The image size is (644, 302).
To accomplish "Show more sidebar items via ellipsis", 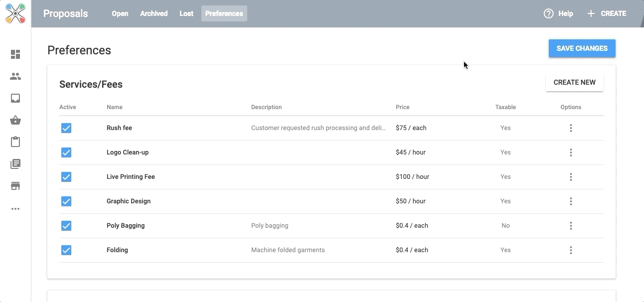I will coord(15,209).
